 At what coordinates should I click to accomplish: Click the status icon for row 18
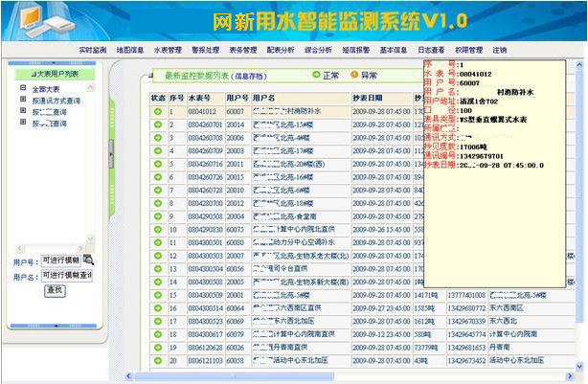(158, 334)
